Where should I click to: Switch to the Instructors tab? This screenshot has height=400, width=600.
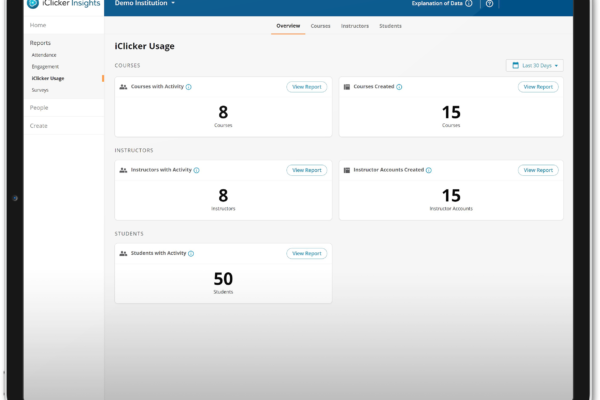(x=355, y=26)
